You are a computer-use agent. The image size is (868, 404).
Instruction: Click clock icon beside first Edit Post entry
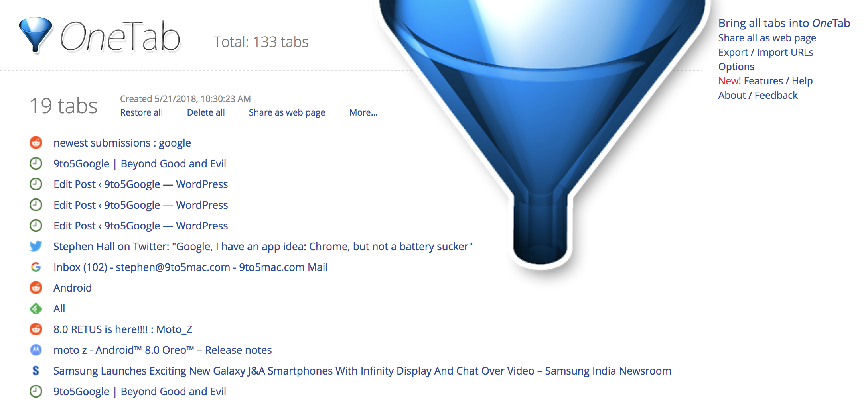click(x=36, y=184)
